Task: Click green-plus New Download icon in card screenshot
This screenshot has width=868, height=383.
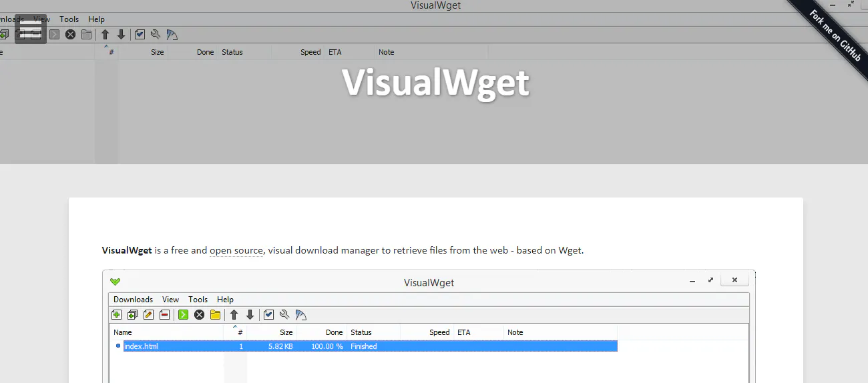Action: point(116,315)
